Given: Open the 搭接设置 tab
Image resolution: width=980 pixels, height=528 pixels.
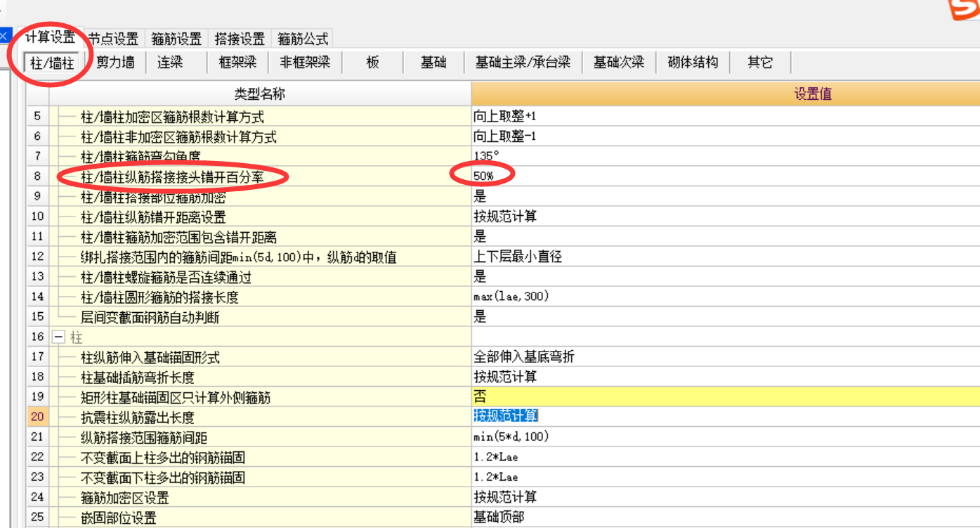Looking at the screenshot, I should click(x=240, y=39).
